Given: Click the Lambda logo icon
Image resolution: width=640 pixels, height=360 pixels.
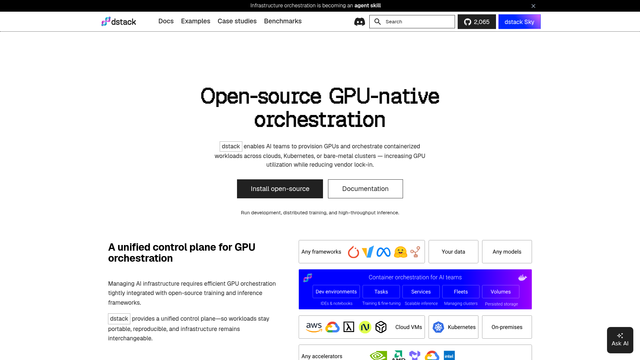Looking at the screenshot, I should [349, 327].
